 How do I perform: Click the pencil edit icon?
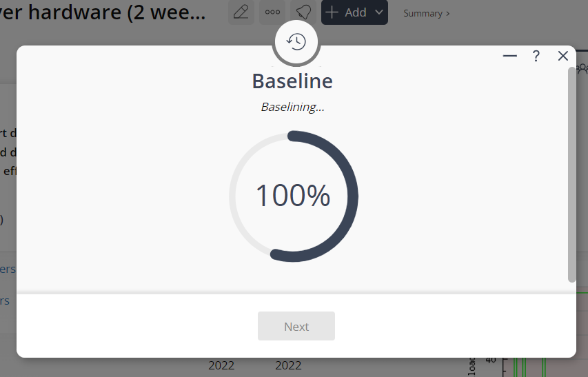(x=241, y=12)
